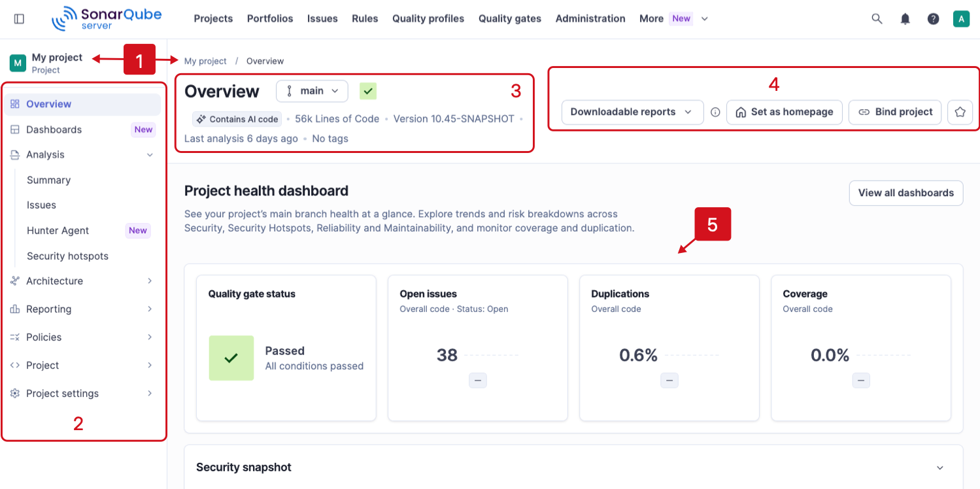
Task: Click the Open issues count of 38
Action: click(447, 355)
